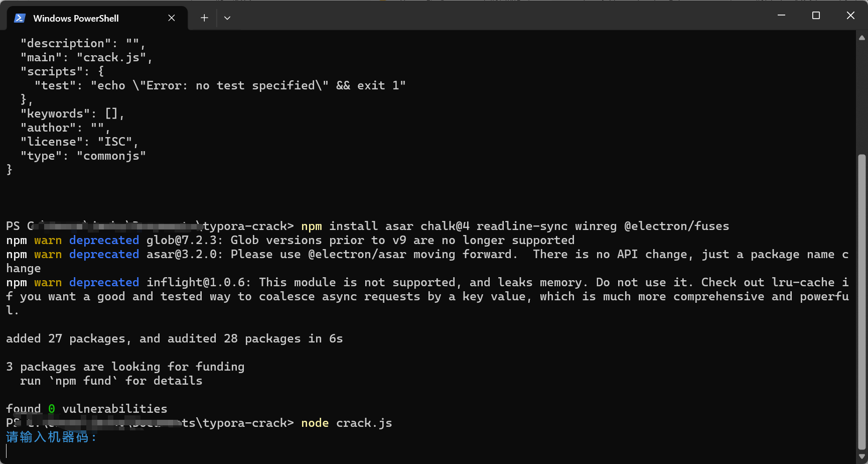
Task: Click the PowerShell icon in the tab
Action: (20, 18)
